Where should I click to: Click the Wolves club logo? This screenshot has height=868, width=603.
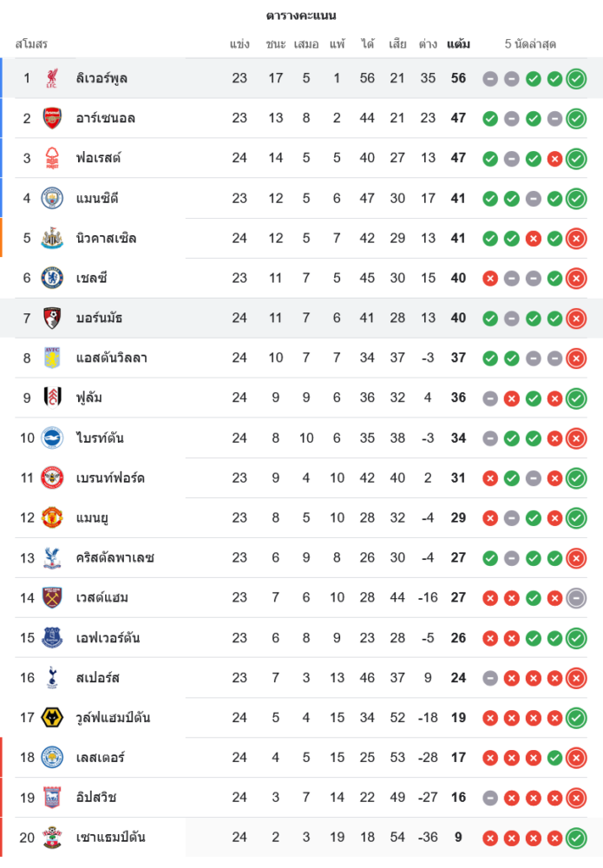point(52,718)
